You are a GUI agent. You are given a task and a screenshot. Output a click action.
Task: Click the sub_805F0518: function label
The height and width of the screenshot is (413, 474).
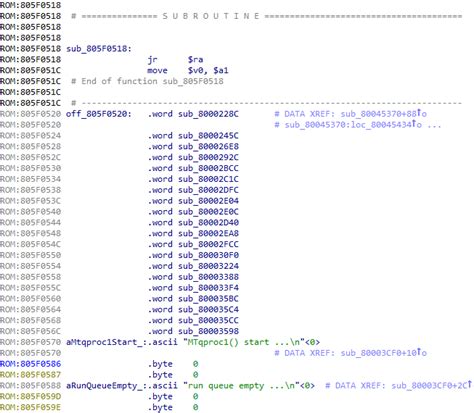pos(99,49)
